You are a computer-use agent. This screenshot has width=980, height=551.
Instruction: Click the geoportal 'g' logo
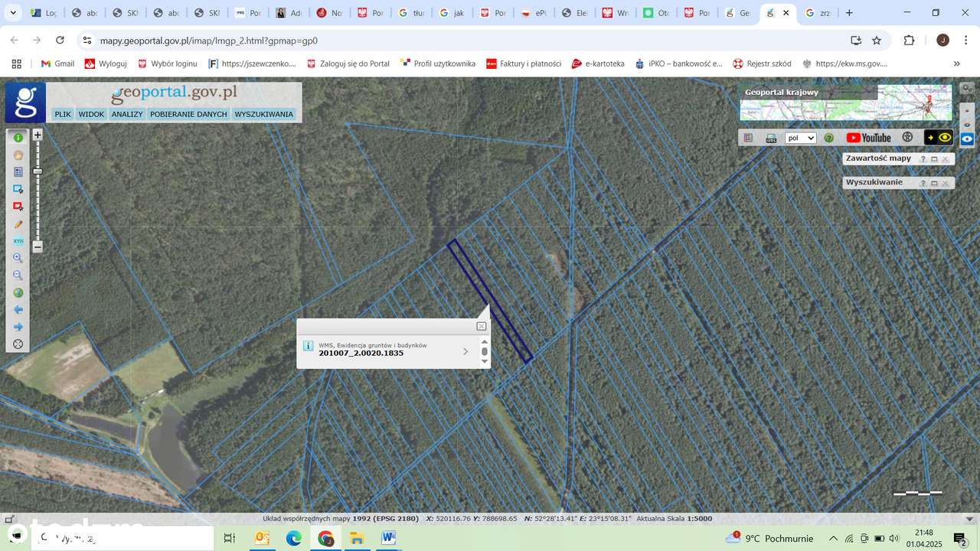click(x=25, y=103)
